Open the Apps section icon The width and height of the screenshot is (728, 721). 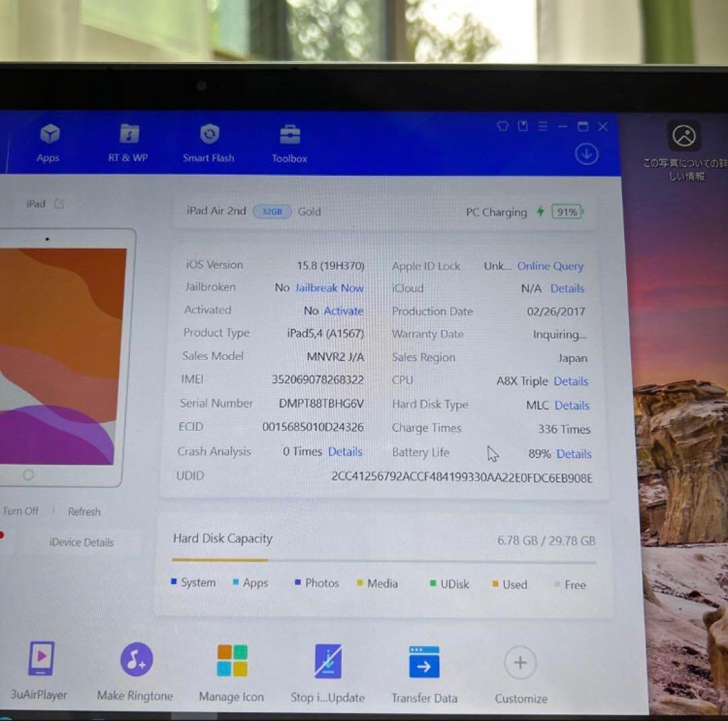pos(49,142)
